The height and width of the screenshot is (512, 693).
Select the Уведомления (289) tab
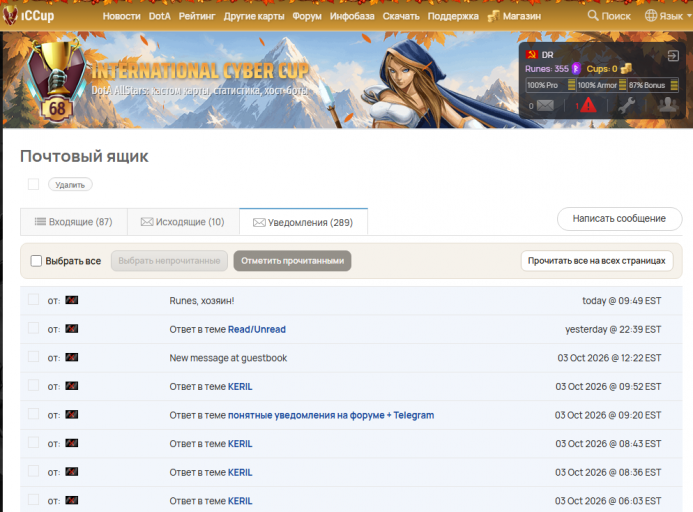[303, 222]
